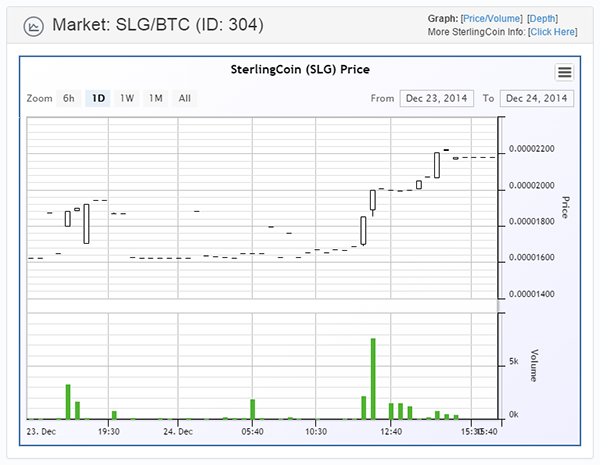The width and height of the screenshot is (600, 465).
Task: Click the 10:30 time axis label
Action: [316, 432]
